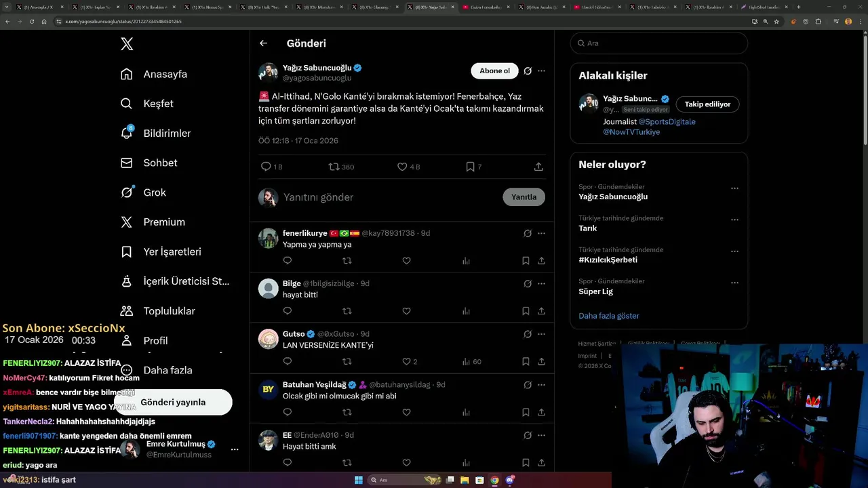Click the Yanıtla button
The height and width of the screenshot is (488, 868).
click(524, 197)
